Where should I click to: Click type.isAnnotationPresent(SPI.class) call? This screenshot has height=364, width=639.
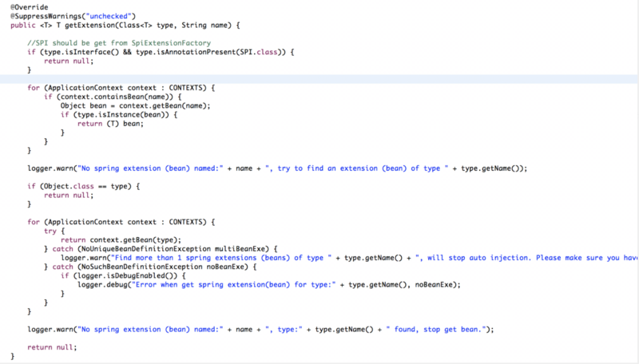208,52
